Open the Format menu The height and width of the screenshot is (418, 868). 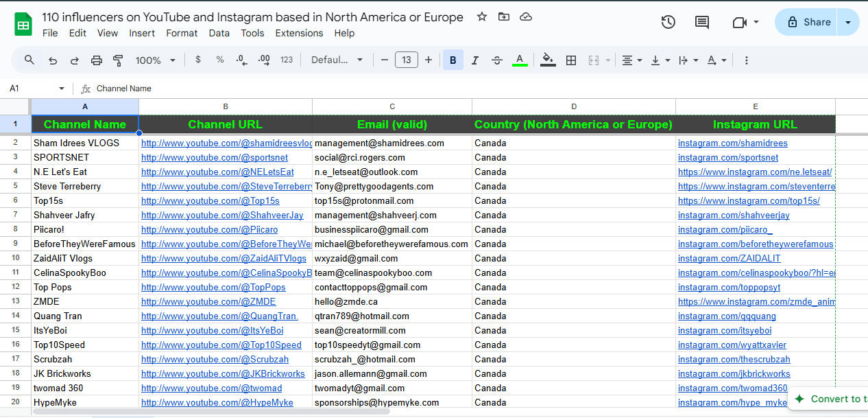pos(182,33)
